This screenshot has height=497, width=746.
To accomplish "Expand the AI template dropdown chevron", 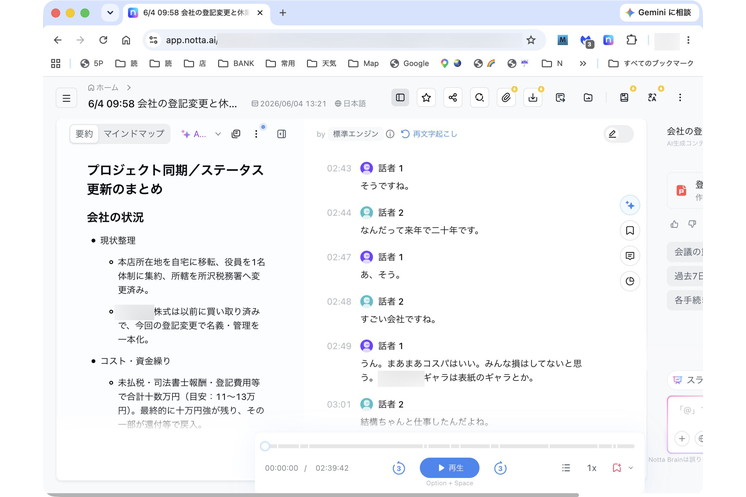I will pyautogui.click(x=218, y=134).
